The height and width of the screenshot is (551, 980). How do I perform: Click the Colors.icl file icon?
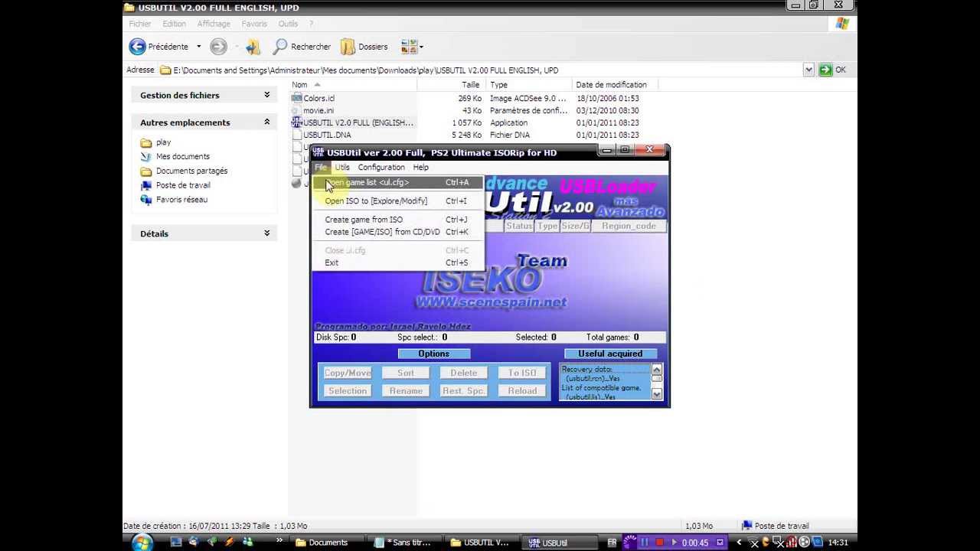pyautogui.click(x=296, y=98)
